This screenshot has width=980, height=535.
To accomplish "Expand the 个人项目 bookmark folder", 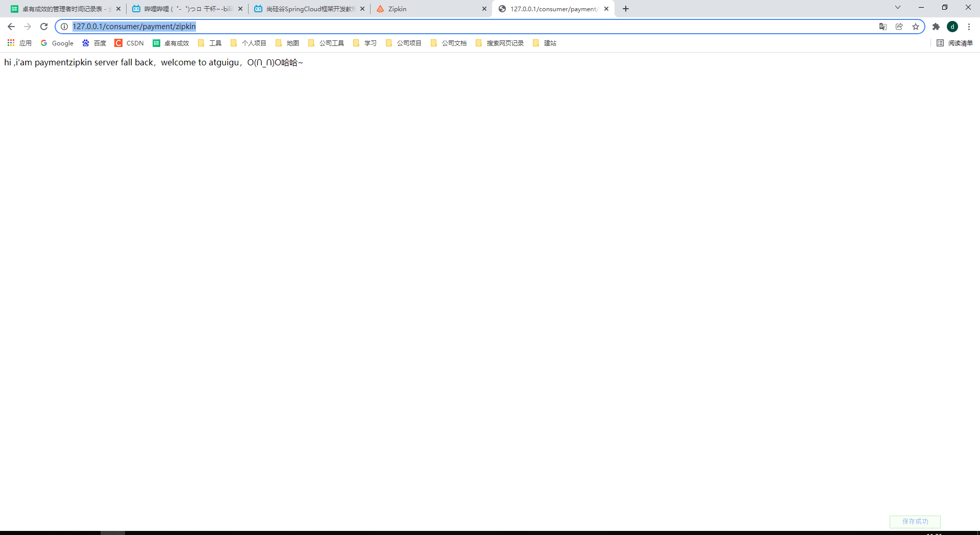I will click(x=249, y=43).
